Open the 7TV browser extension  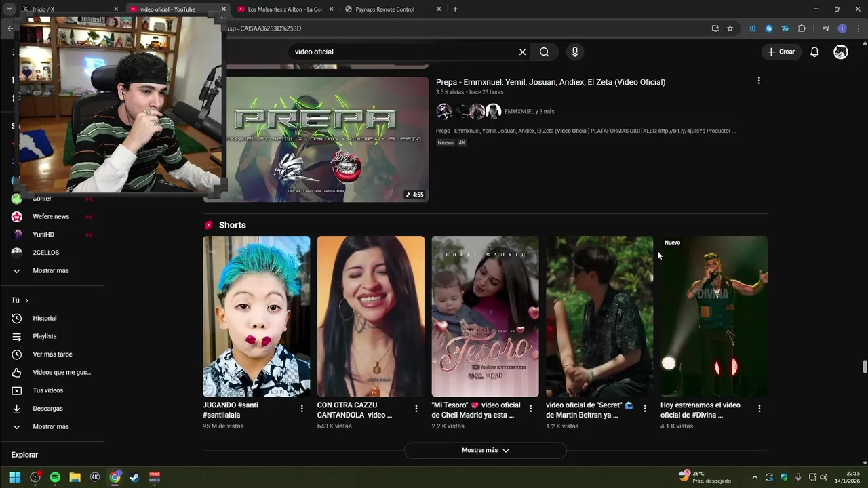(785, 28)
